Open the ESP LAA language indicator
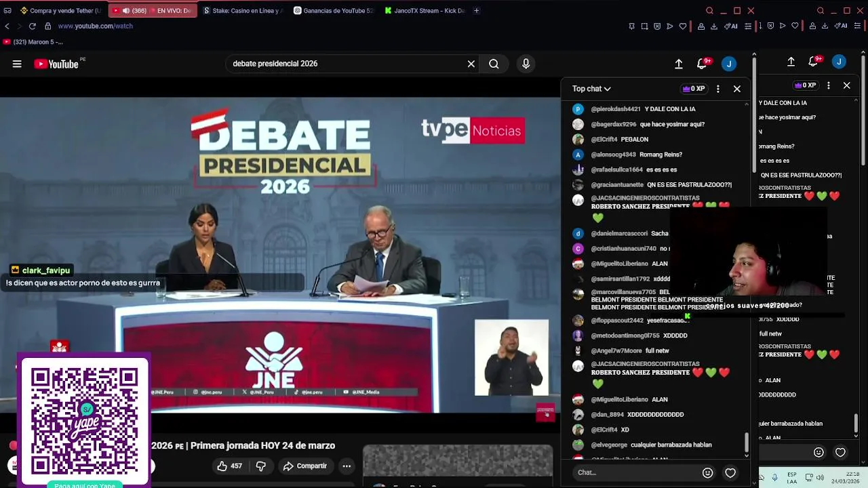This screenshot has height=488, width=868. [792, 477]
